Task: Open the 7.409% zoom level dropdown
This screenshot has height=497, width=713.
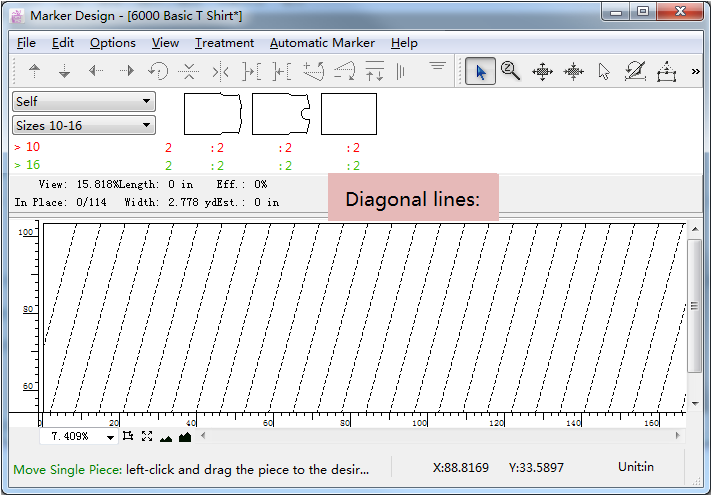Action: coord(110,437)
